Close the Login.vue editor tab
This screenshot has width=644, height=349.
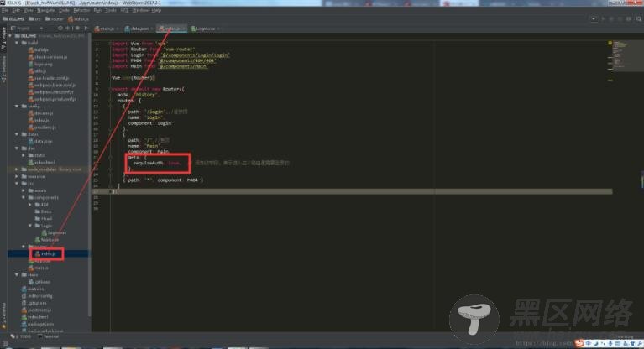(x=218, y=29)
